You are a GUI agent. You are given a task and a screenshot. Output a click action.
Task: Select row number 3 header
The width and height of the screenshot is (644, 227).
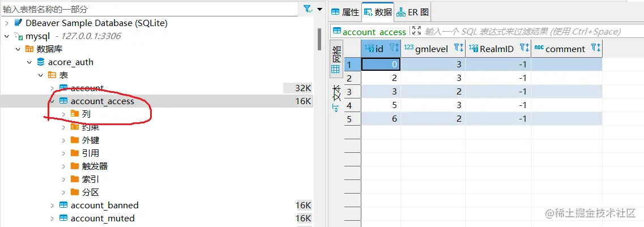point(352,92)
